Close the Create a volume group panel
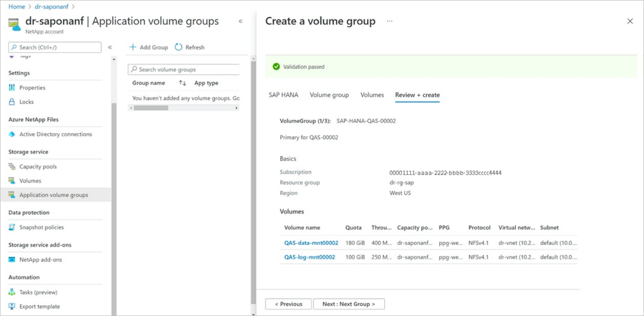The image size is (644, 316). 630,21
